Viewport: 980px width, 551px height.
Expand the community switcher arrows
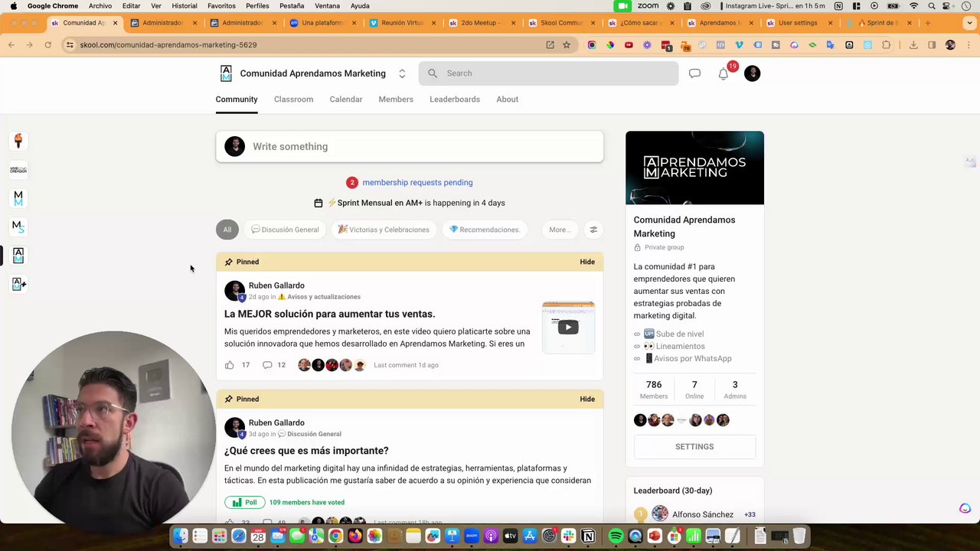point(402,73)
